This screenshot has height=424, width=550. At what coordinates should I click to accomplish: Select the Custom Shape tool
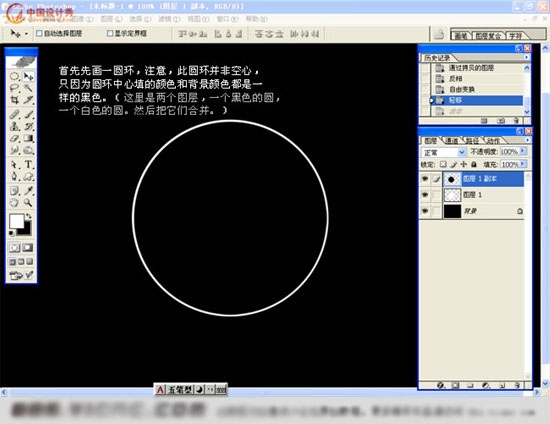click(x=28, y=176)
